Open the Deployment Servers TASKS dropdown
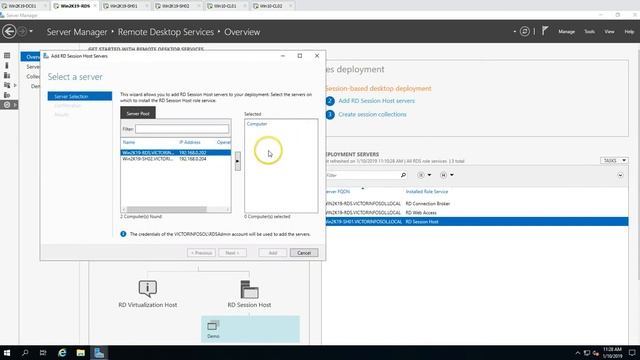The width and height of the screenshot is (640, 360). point(614,160)
